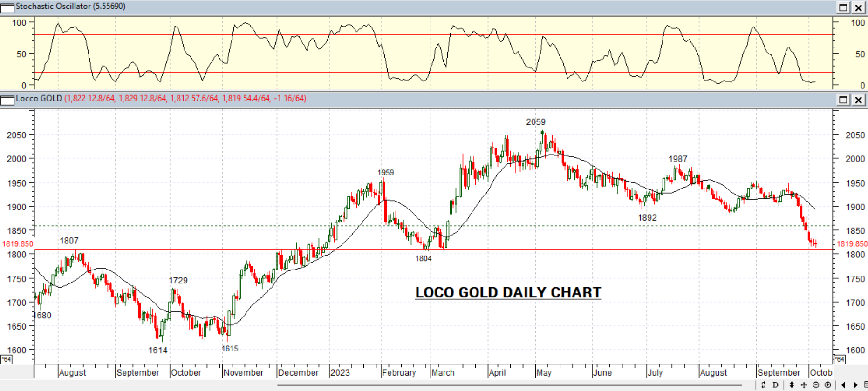The width and height of the screenshot is (868, 391).
Task: Select the 1729 price label
Action: (178, 280)
